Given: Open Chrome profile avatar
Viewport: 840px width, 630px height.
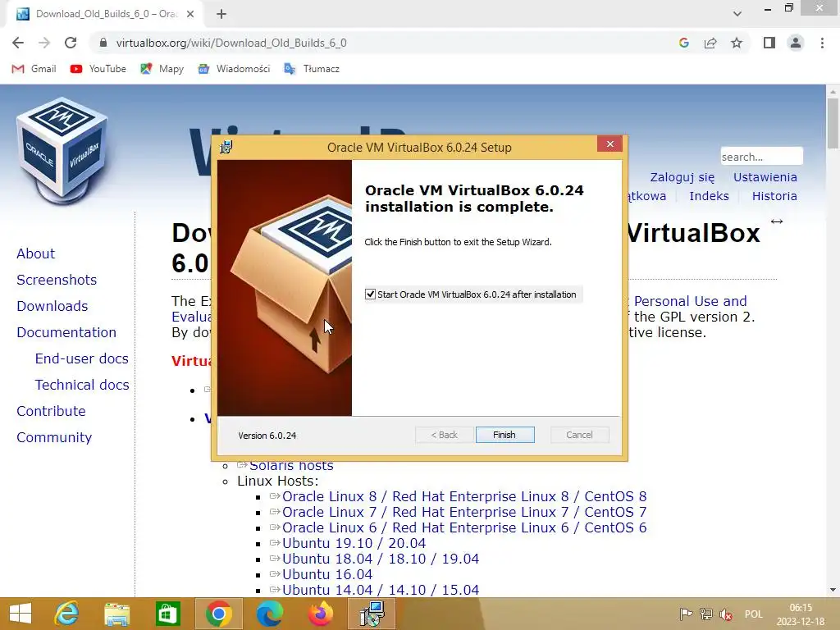Looking at the screenshot, I should coord(796,43).
